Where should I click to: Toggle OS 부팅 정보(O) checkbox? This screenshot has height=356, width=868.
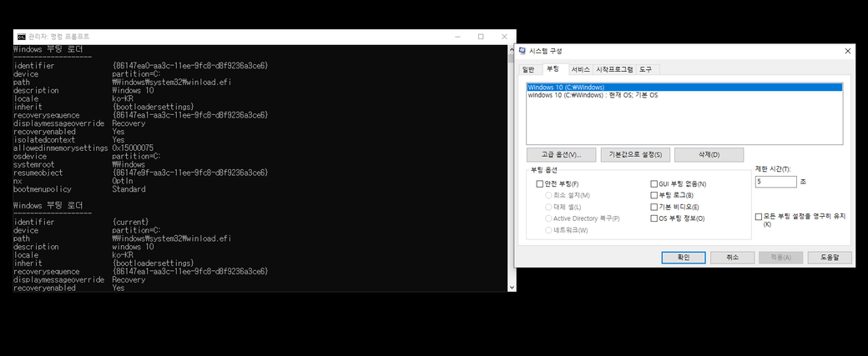tap(654, 218)
